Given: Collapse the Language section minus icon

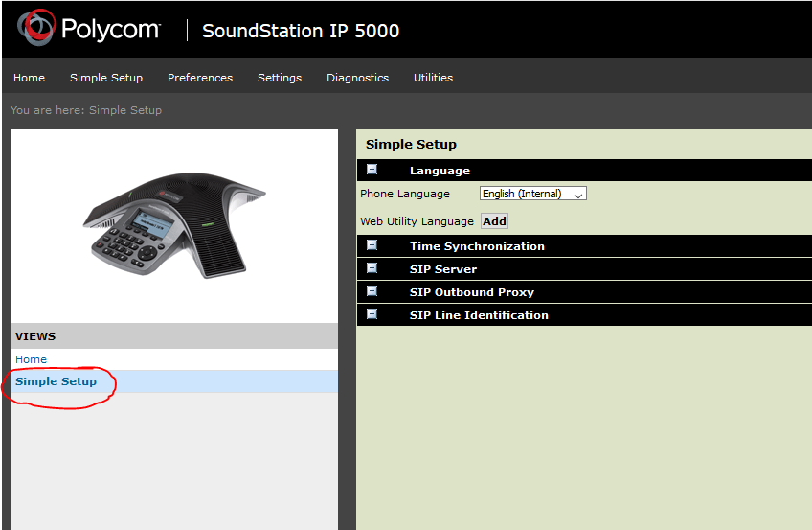Looking at the screenshot, I should (x=372, y=170).
